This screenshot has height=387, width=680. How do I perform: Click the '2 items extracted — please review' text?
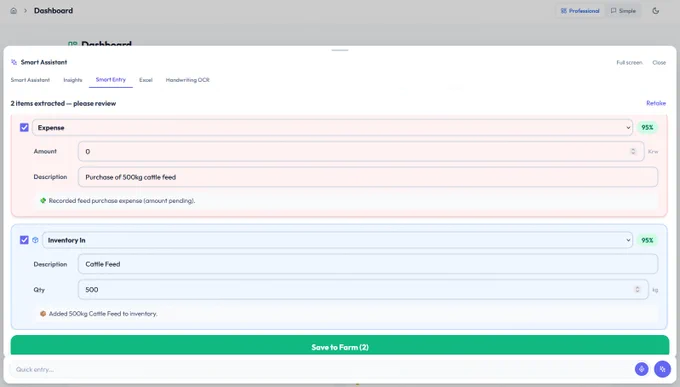pyautogui.click(x=63, y=103)
